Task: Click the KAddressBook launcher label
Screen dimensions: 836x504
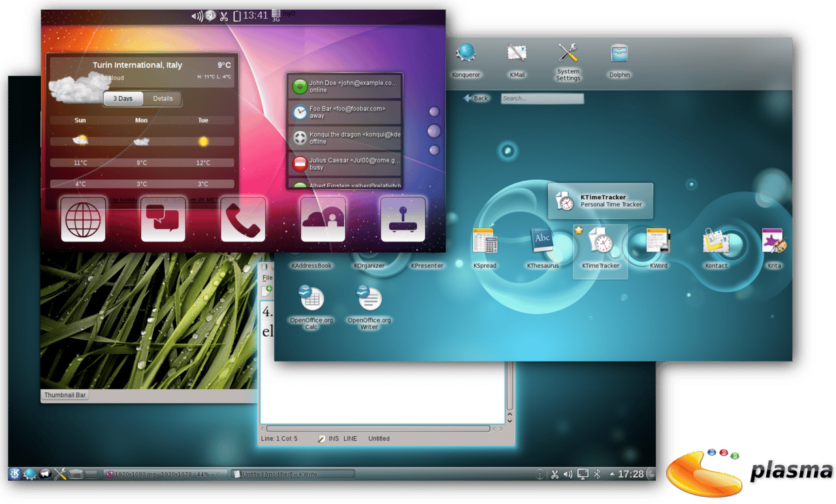Action: (312, 266)
